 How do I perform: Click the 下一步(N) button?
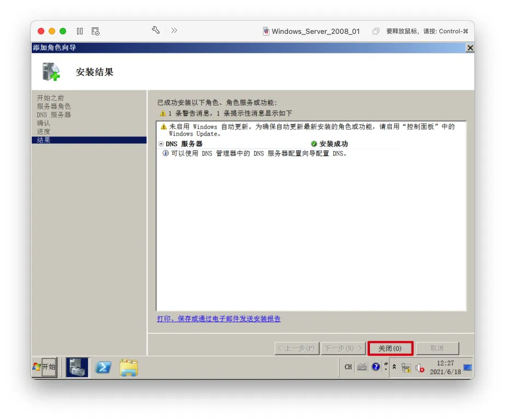pos(343,348)
